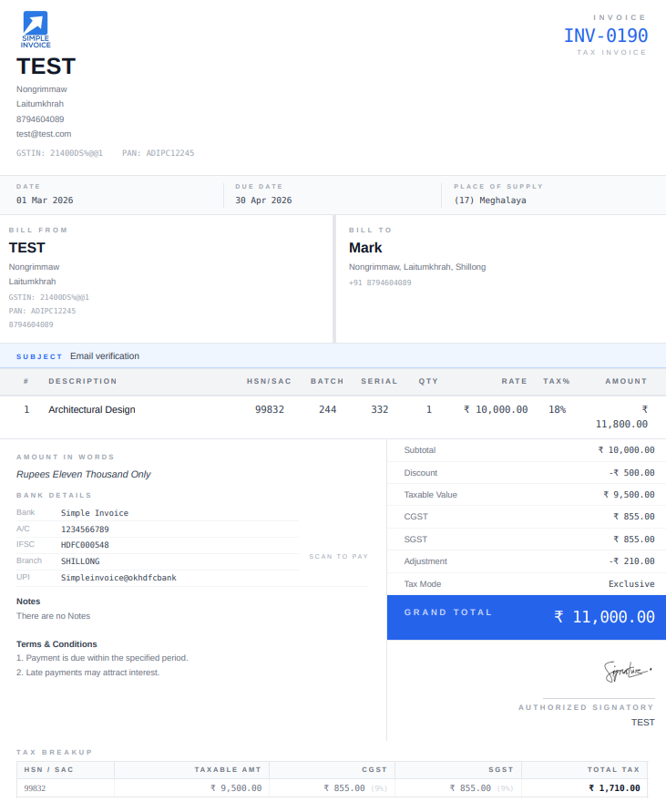Select invoice number INV-0190
The width and height of the screenshot is (666, 812).
point(605,36)
